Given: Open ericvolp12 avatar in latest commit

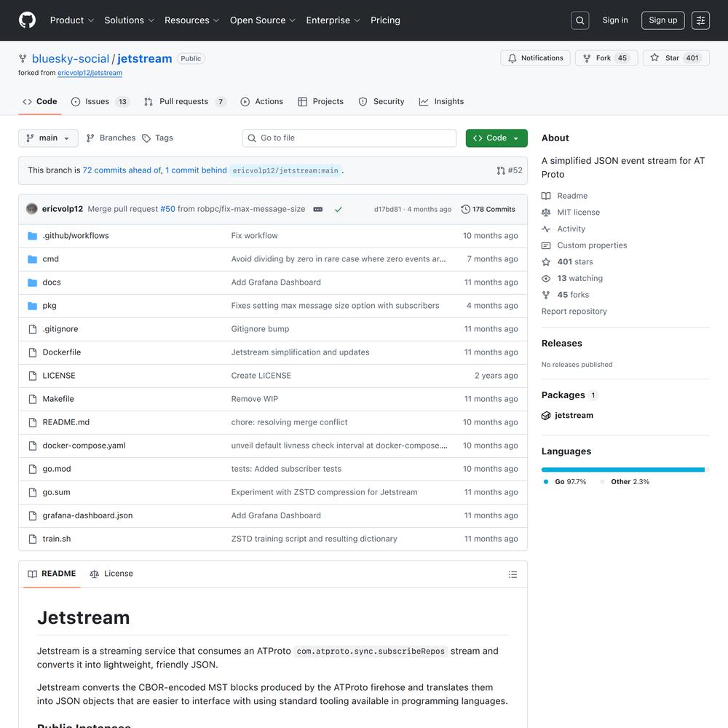Looking at the screenshot, I should (x=31, y=209).
